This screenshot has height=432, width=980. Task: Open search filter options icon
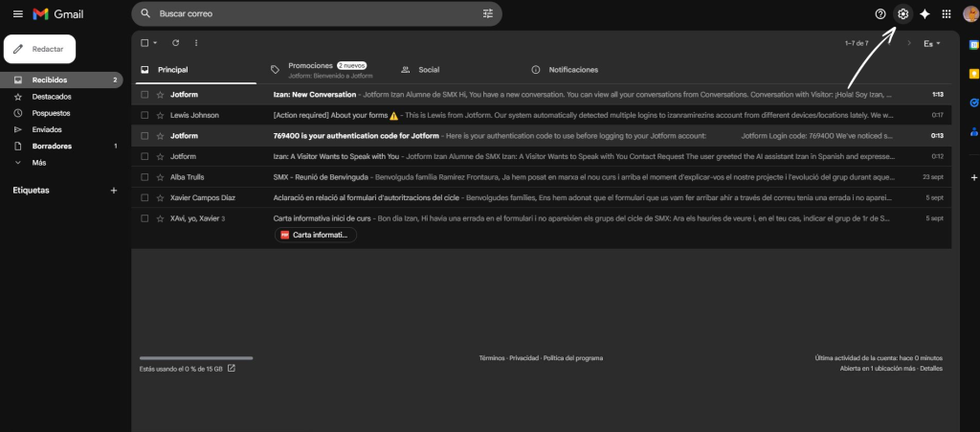(488, 14)
